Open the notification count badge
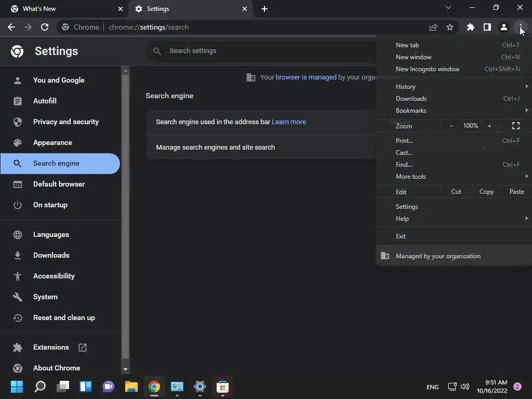 (517, 387)
